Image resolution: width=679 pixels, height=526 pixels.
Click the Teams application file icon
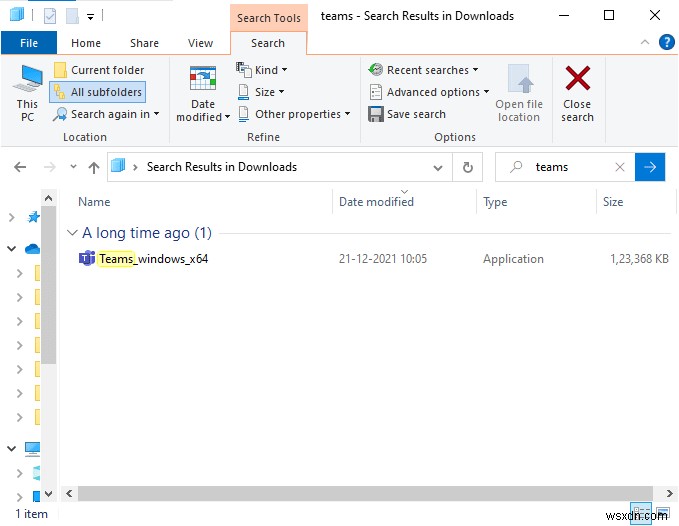pyautogui.click(x=87, y=258)
